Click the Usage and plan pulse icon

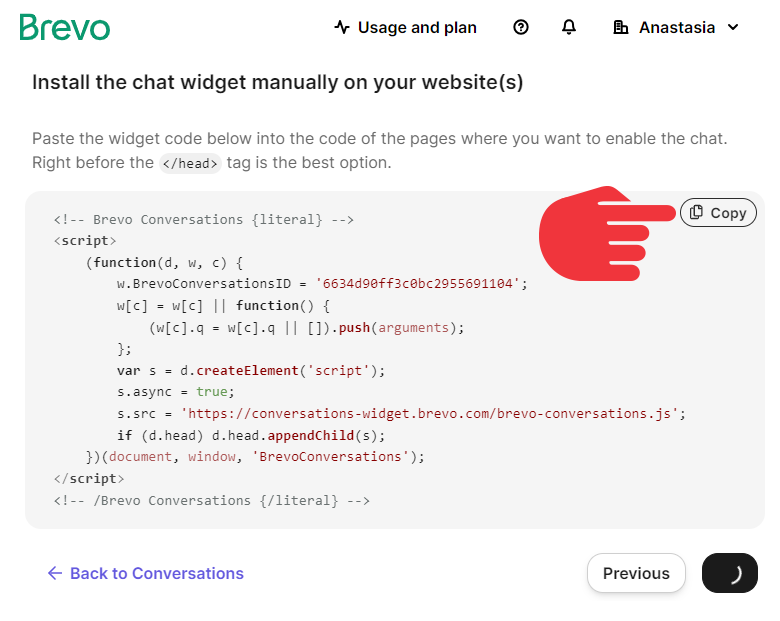(x=342, y=27)
